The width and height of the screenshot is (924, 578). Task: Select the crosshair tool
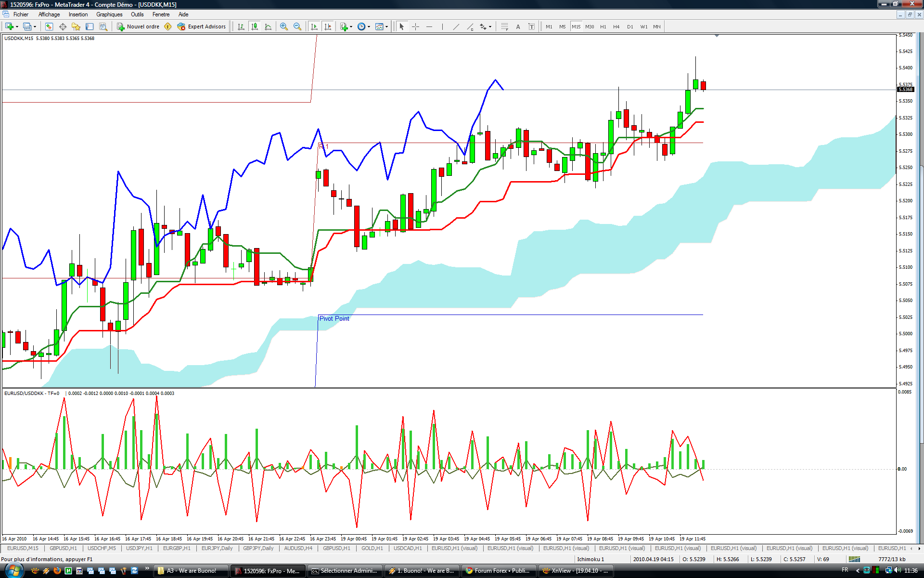click(x=416, y=27)
